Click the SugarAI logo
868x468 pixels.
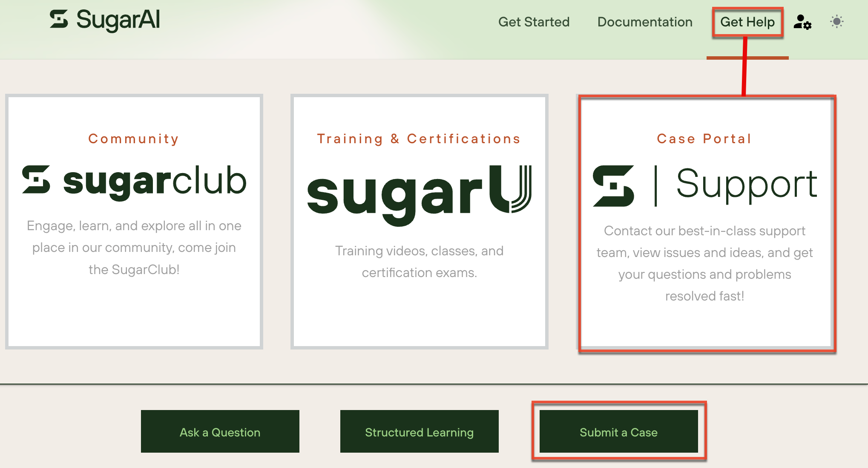pos(105,20)
